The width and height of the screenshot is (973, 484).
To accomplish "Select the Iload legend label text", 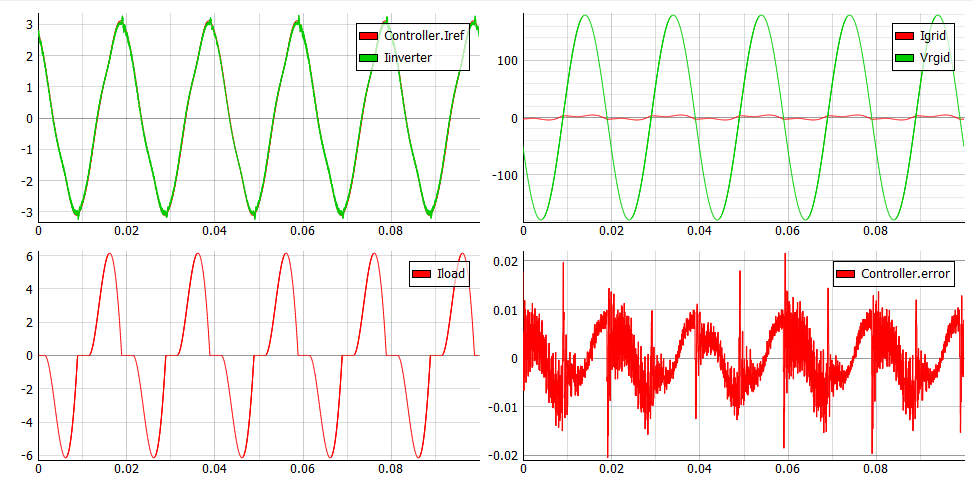I will coord(451,274).
